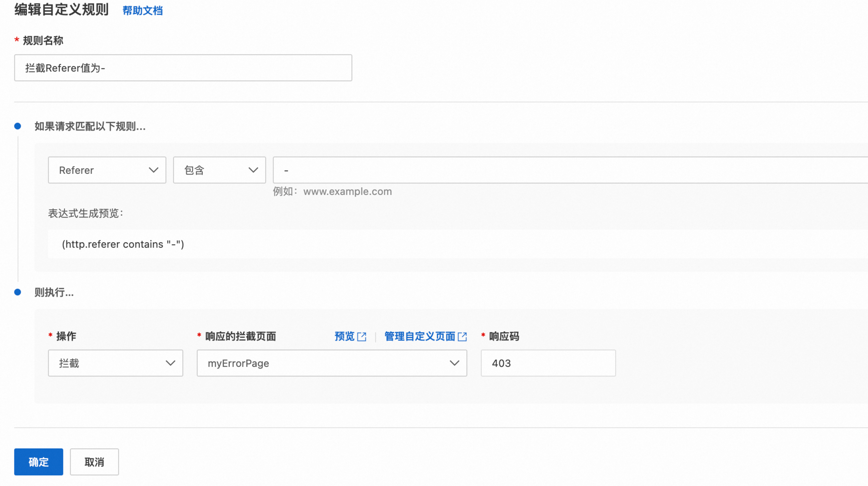Click the 响应的拦截页面 label
This screenshot has height=486, width=868.
click(241, 336)
